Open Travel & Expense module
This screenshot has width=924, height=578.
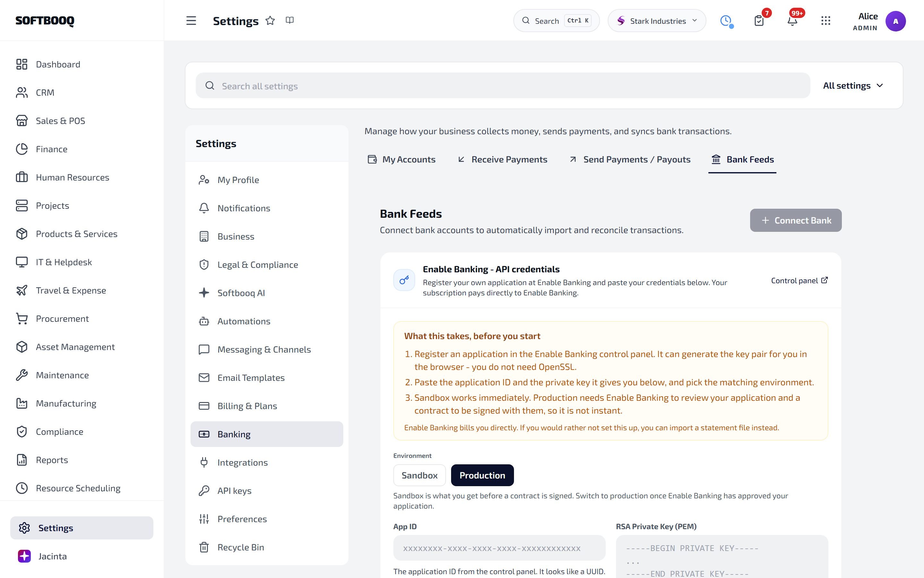pyautogui.click(x=82, y=290)
